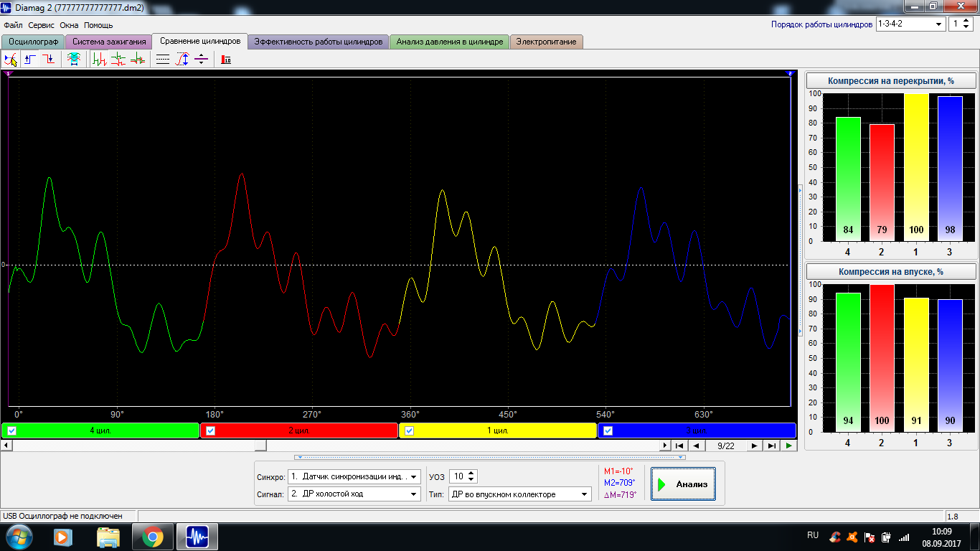980x551 pixels.
Task: Click the Avast tray icon
Action: point(852,537)
